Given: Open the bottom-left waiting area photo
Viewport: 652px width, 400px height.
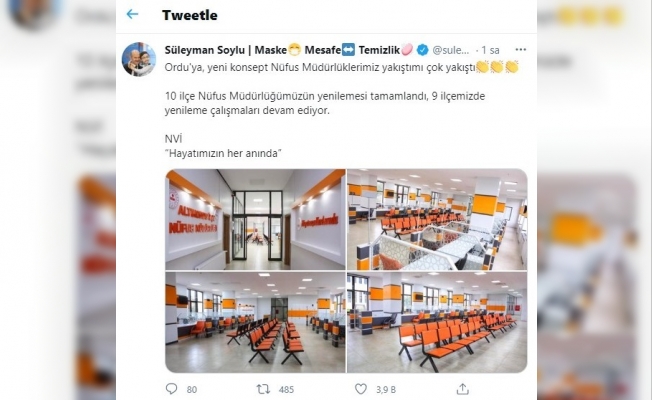Looking at the screenshot, I should tap(255, 322).
